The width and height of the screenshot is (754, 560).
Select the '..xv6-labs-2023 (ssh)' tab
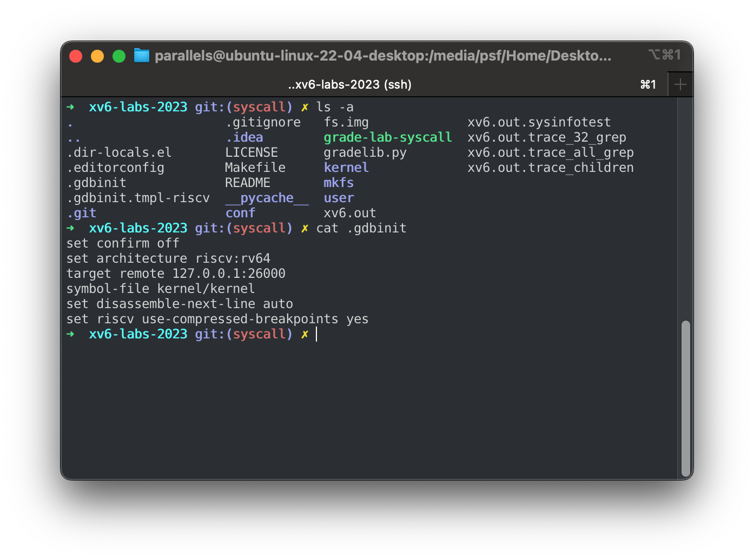tap(349, 84)
